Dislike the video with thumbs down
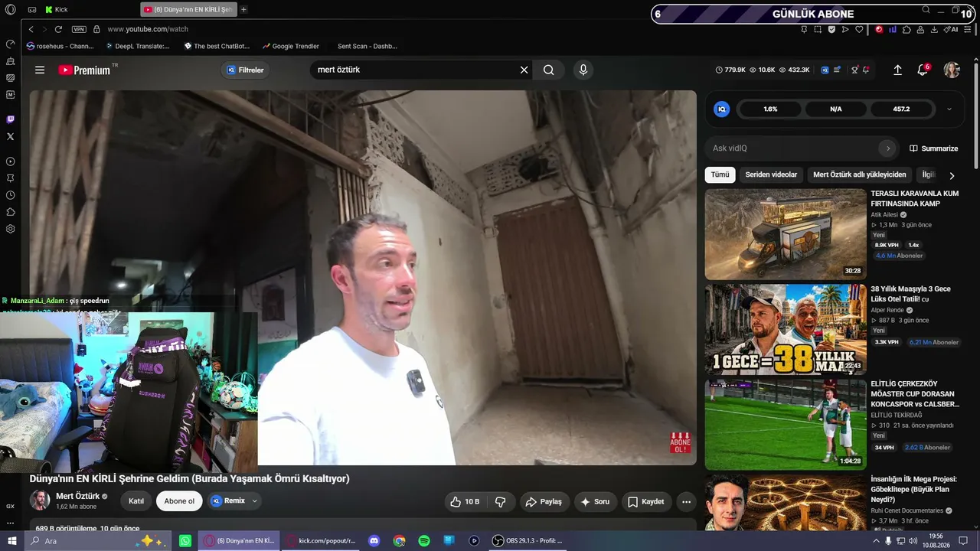980x551 pixels. click(501, 501)
